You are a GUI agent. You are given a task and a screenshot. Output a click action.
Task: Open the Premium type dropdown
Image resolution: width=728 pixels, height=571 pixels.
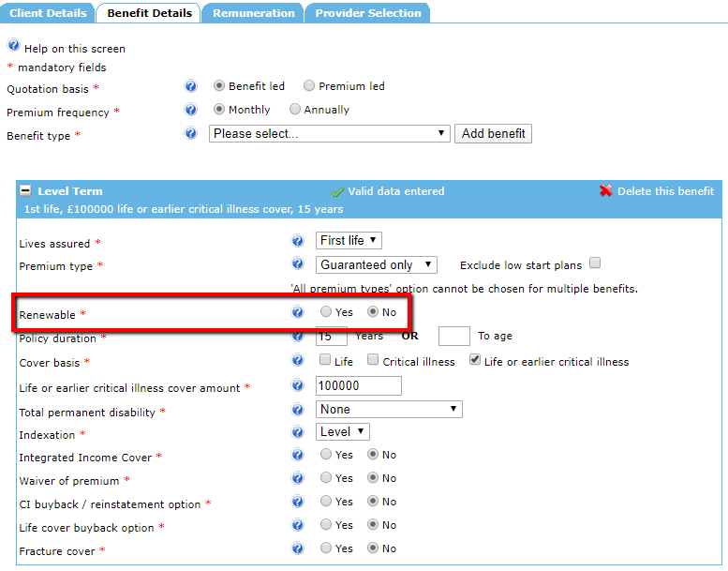coord(378,265)
